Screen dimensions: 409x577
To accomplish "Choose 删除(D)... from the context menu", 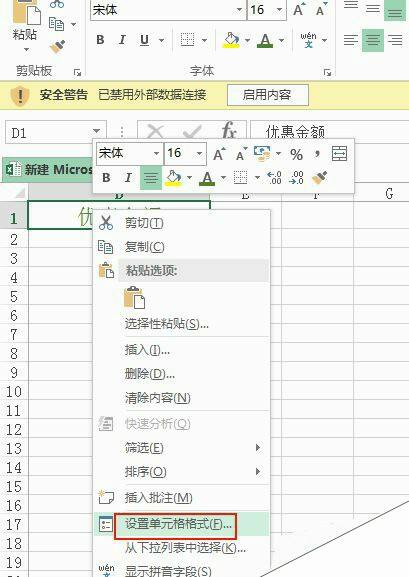I will coord(182,374).
